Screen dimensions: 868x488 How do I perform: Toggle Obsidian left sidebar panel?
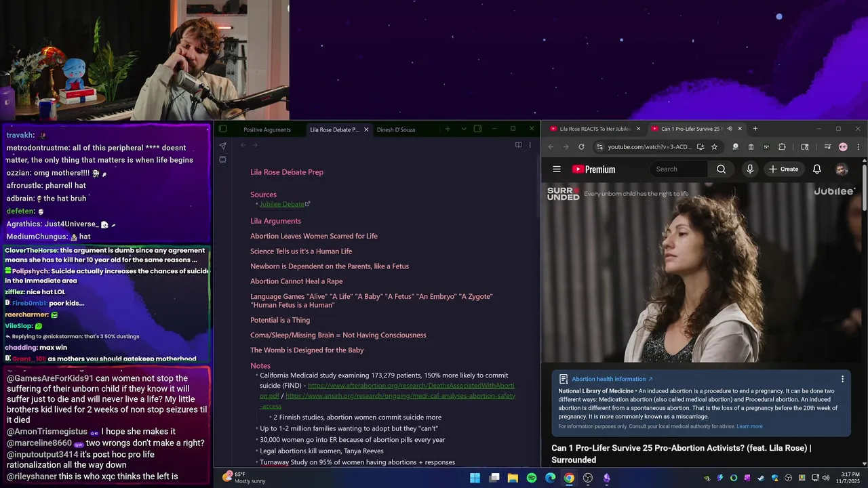coord(222,129)
